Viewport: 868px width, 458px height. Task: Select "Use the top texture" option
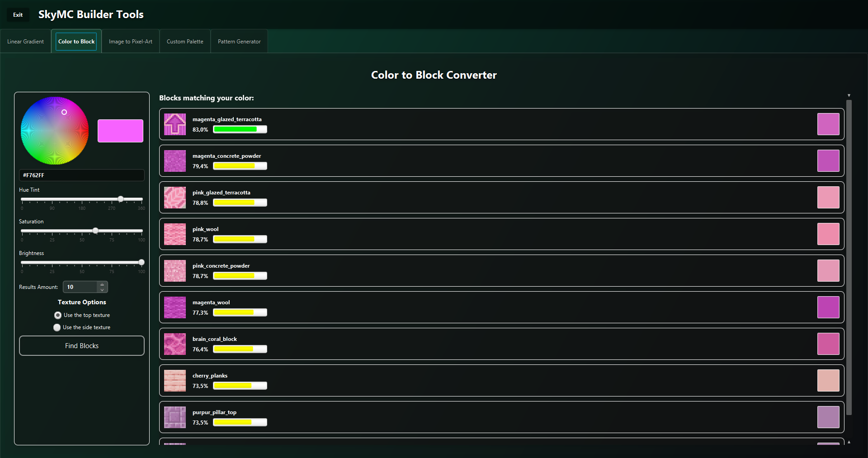pos(58,315)
